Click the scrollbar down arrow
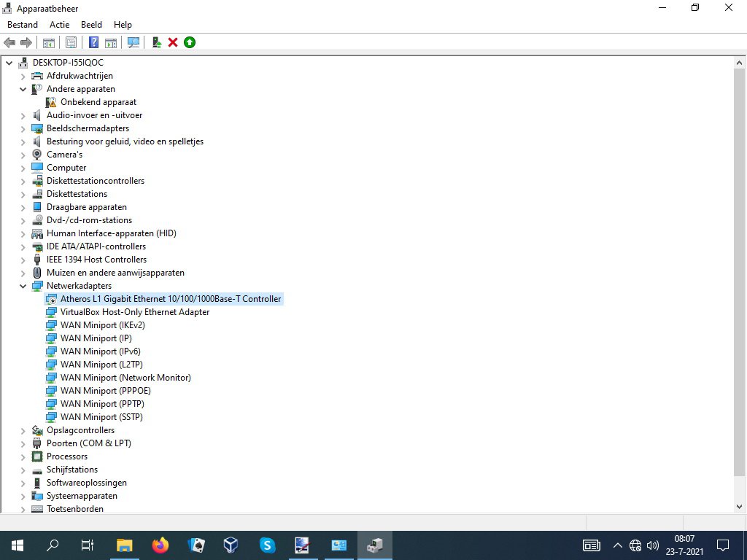This screenshot has height=560, width=747. point(739,507)
